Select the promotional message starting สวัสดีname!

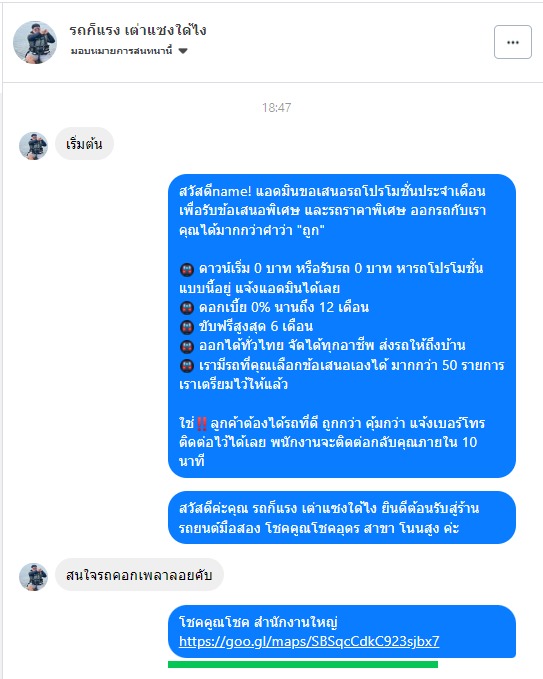(342, 326)
